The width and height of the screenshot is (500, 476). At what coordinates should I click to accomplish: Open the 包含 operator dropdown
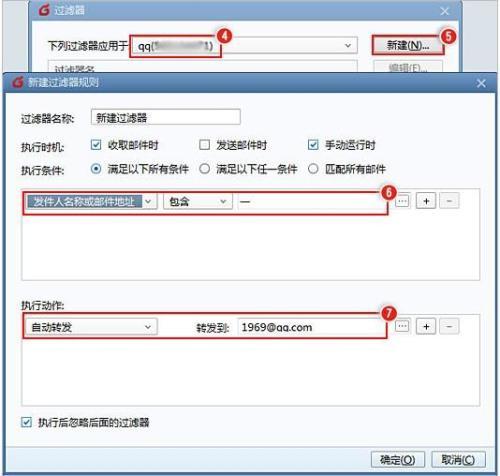click(198, 201)
